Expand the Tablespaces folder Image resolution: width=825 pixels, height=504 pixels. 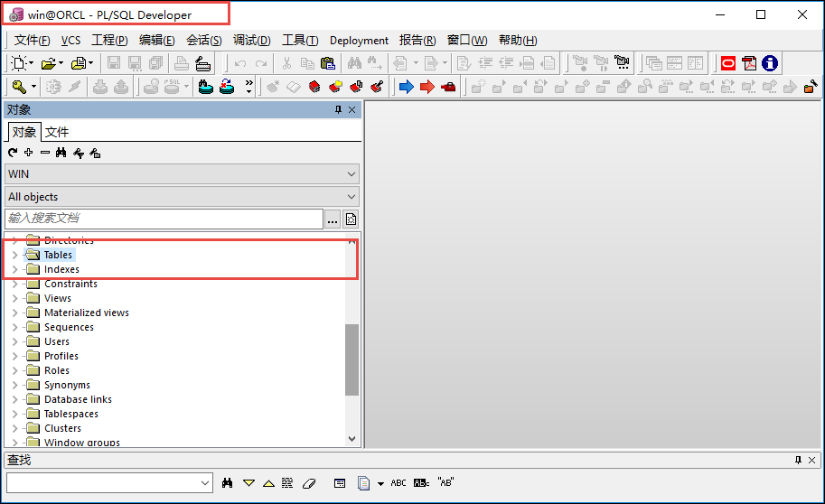[x=14, y=414]
